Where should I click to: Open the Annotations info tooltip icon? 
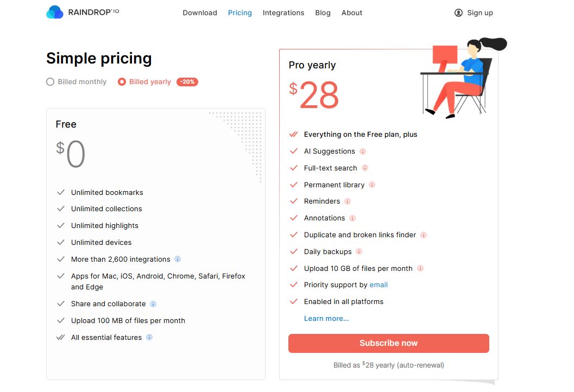pyautogui.click(x=353, y=218)
